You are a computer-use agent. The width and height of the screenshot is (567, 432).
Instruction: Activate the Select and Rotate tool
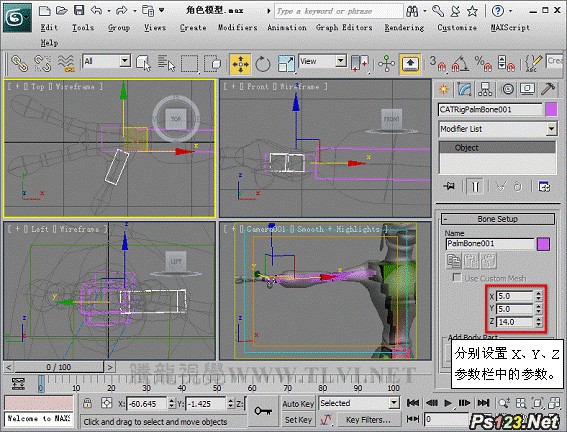click(x=263, y=64)
